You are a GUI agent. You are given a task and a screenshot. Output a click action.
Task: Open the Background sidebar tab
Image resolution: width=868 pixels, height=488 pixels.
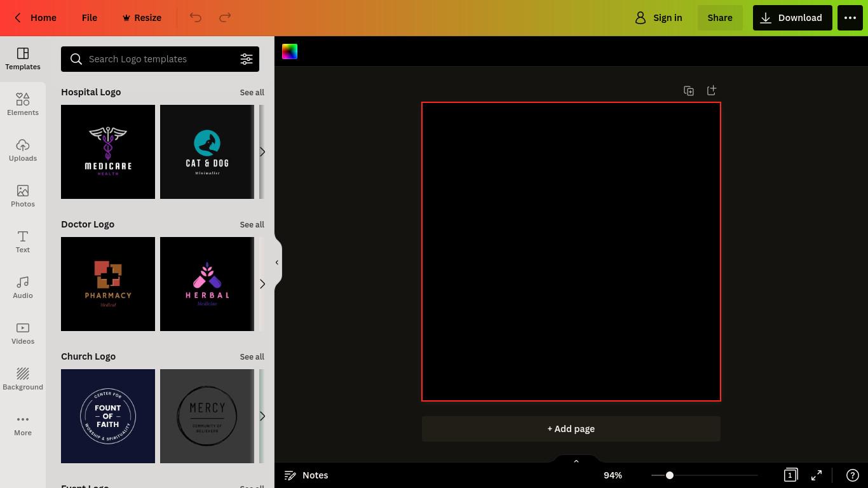pyautogui.click(x=23, y=379)
